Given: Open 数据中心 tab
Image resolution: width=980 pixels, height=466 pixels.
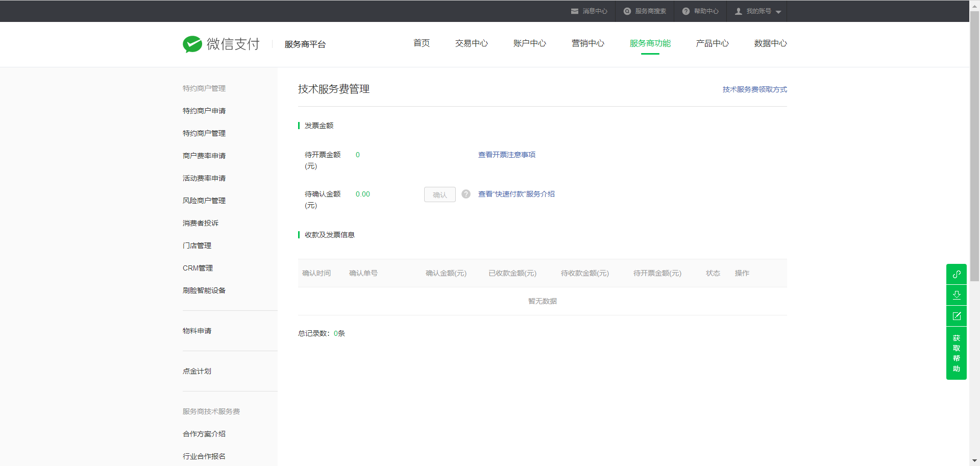Looking at the screenshot, I should click(771, 43).
